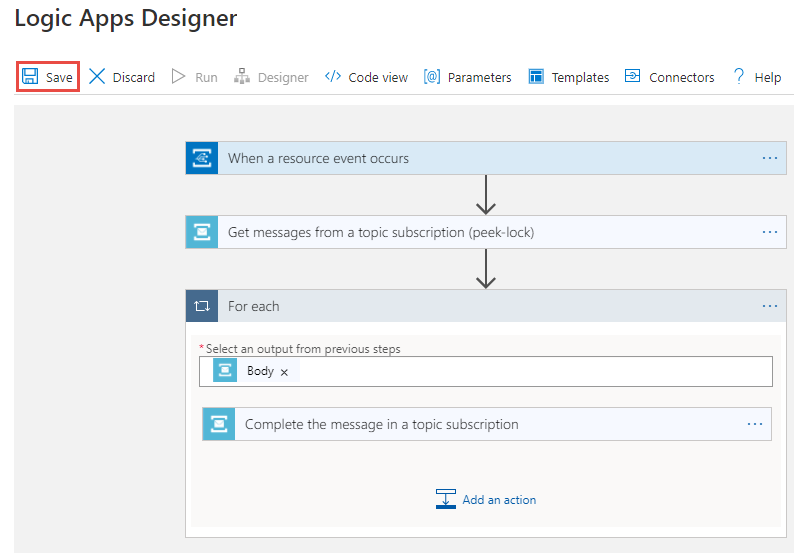This screenshot has height=553, width=794.
Task: Click the Add an action link
Action: (x=498, y=499)
